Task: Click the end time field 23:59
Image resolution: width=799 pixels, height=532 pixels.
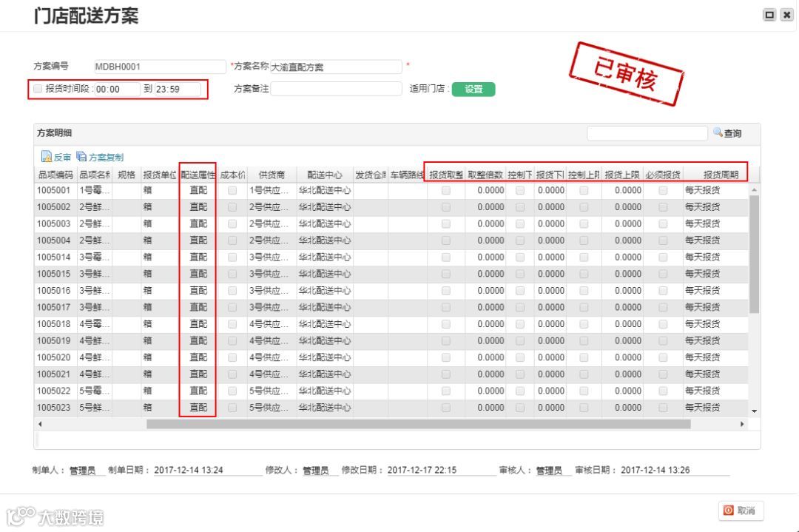Action: 178,90
